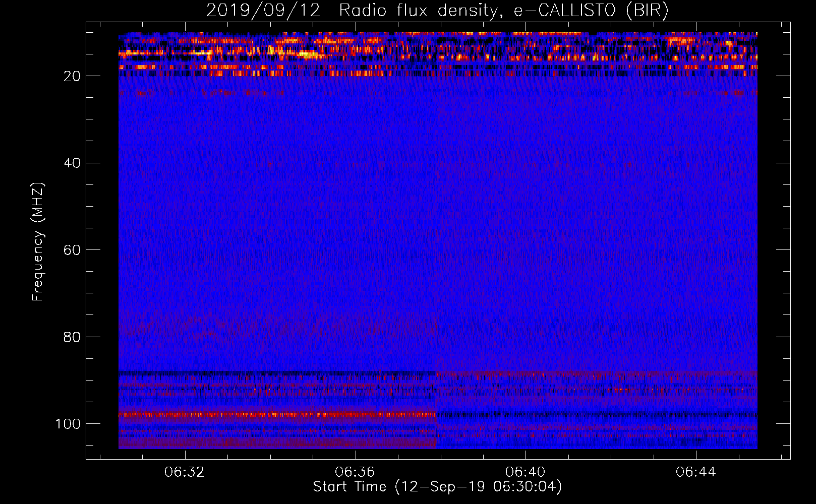Click the 06:32 time tick label
Screen dimensions: 816x504
click(185, 472)
